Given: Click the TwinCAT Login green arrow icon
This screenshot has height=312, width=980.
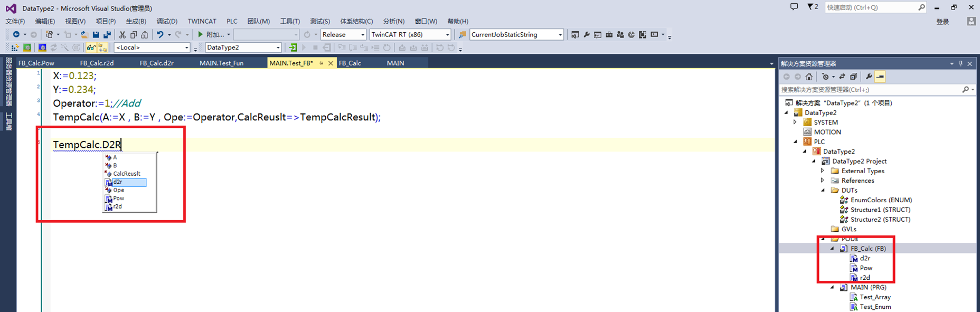Looking at the screenshot, I should pos(293,48).
